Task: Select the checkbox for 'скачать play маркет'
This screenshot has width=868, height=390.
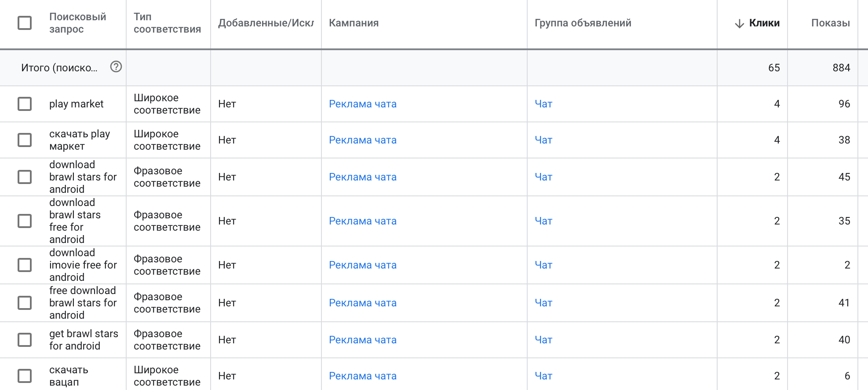Action: pyautogui.click(x=25, y=140)
